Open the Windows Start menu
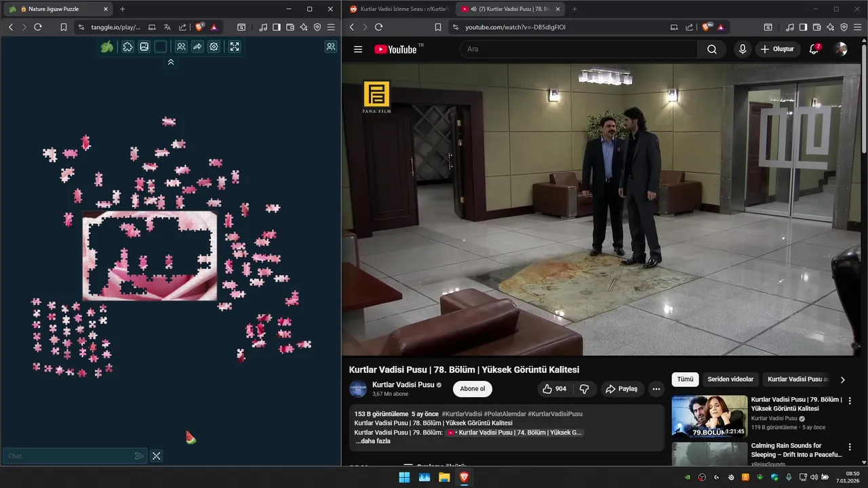This screenshot has width=868, height=488. point(404,477)
